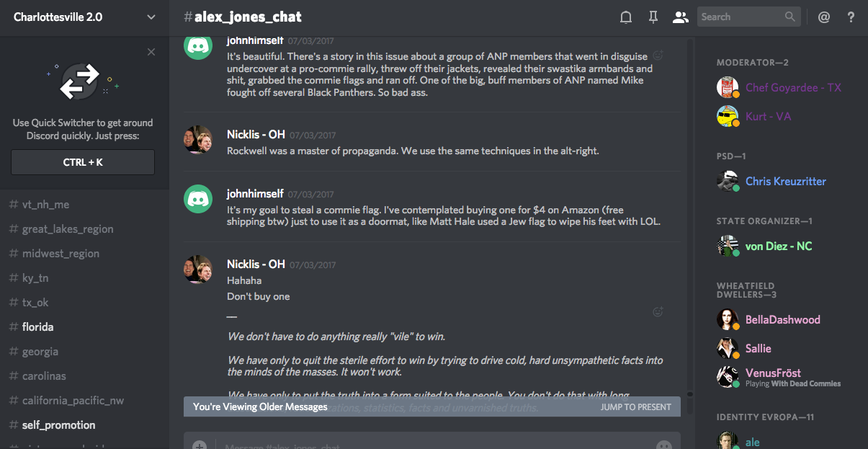Image resolution: width=868 pixels, height=449 pixels.
Task: Open the self_promotion channel
Action: tap(58, 425)
